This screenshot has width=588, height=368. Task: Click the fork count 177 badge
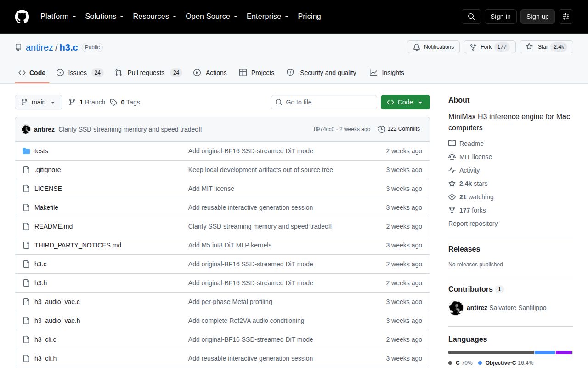(x=502, y=47)
